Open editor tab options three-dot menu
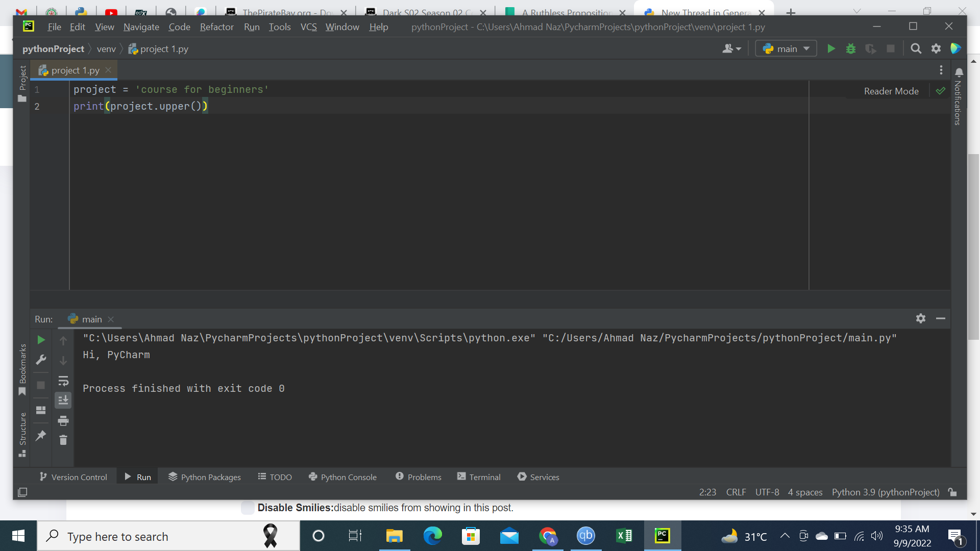This screenshot has height=551, width=980. click(x=941, y=70)
